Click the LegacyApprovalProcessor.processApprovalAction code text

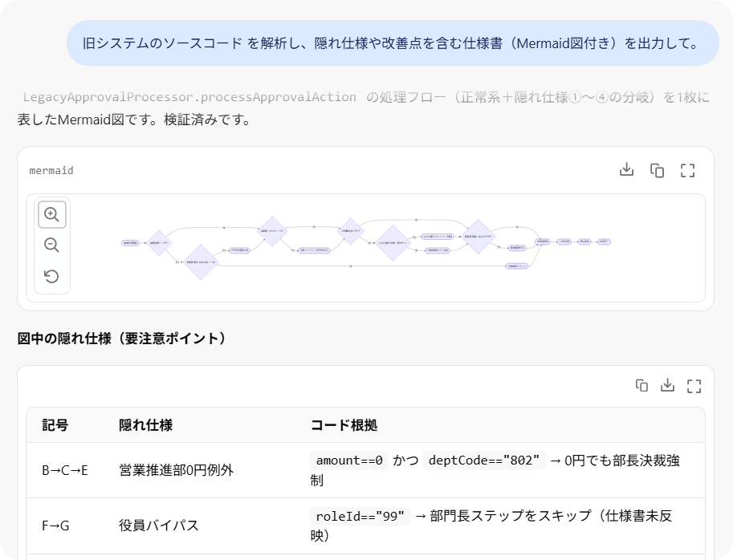coord(189,97)
